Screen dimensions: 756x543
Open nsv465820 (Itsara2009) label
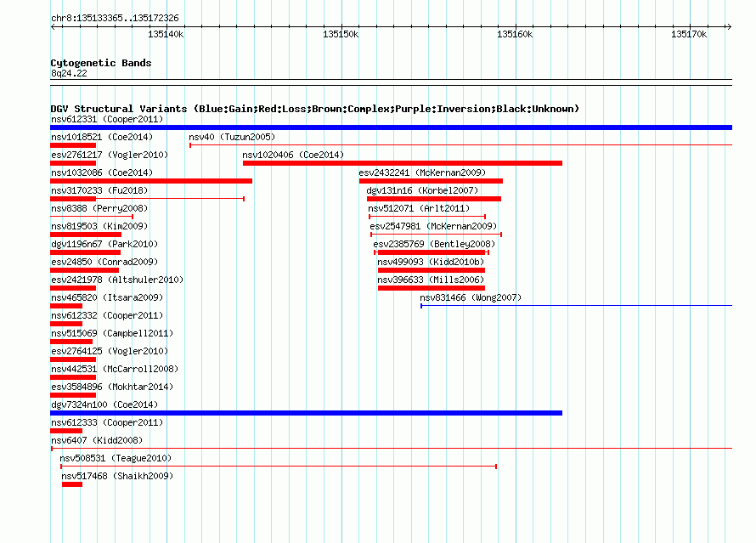click(x=107, y=297)
